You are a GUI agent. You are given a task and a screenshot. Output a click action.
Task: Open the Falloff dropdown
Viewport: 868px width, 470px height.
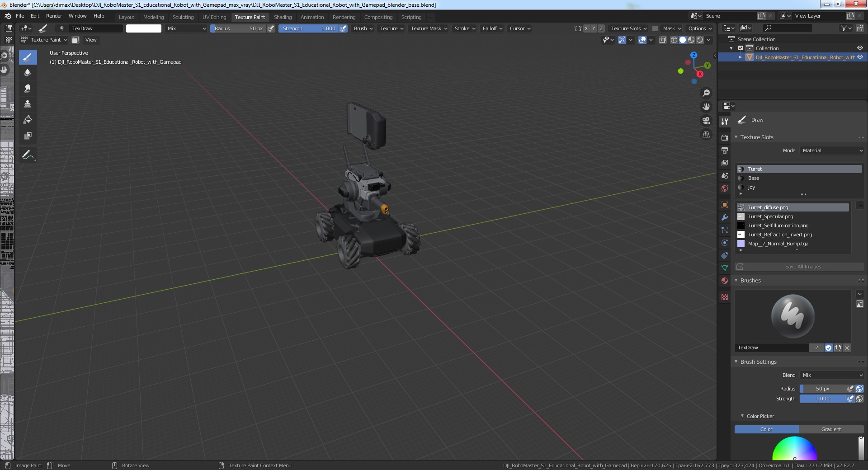click(492, 28)
